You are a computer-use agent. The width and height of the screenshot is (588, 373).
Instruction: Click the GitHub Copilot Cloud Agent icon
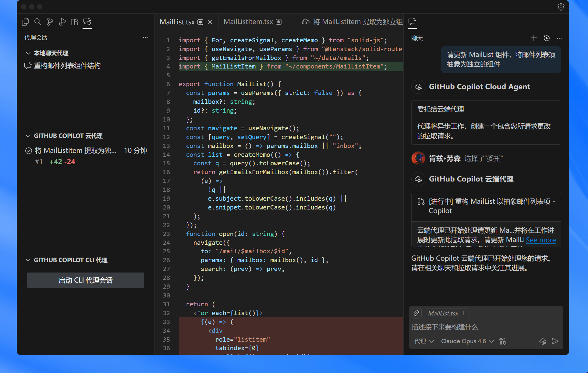point(418,87)
